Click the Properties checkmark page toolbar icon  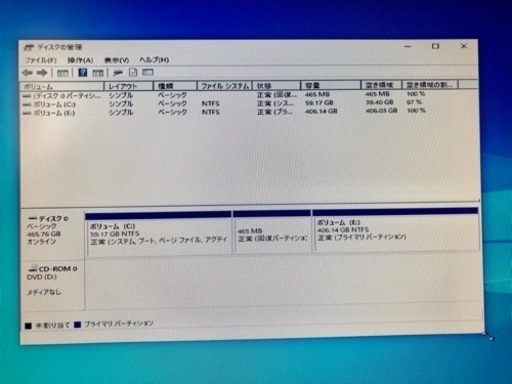click(x=133, y=72)
